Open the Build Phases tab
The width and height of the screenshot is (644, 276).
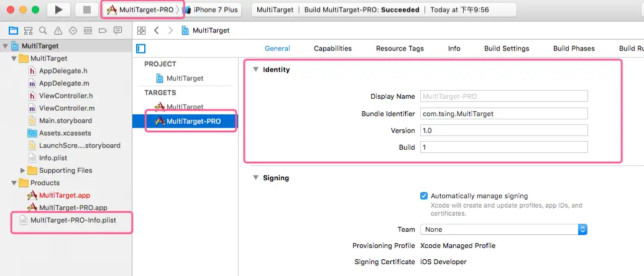(574, 48)
